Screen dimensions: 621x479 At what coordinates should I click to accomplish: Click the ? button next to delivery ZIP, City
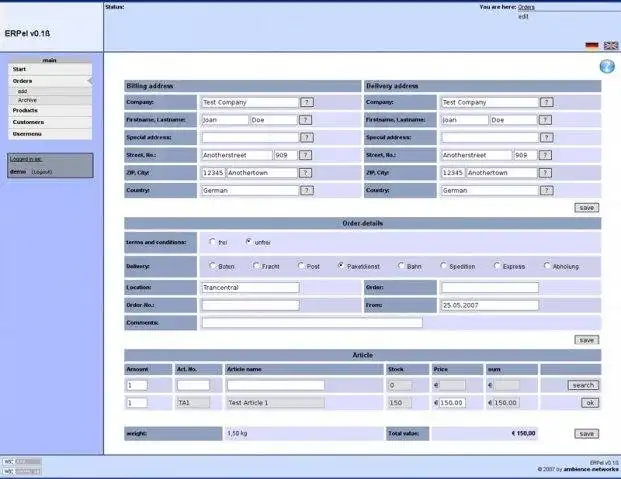[x=545, y=173]
